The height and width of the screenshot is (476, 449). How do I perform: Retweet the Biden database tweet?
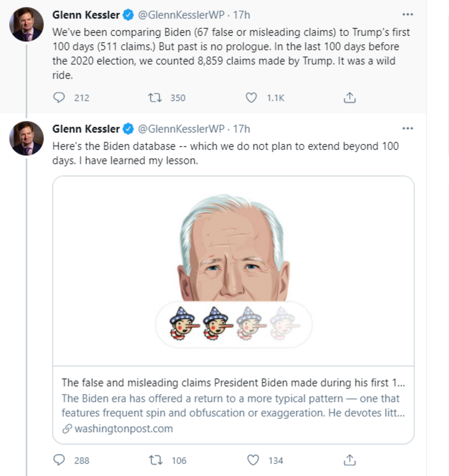click(x=156, y=460)
